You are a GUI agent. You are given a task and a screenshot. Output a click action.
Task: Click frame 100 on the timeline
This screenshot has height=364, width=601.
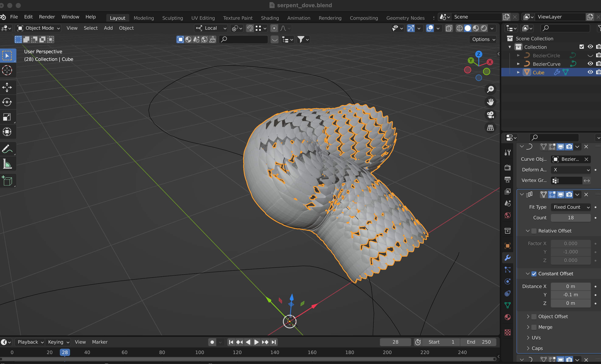tap(199, 352)
